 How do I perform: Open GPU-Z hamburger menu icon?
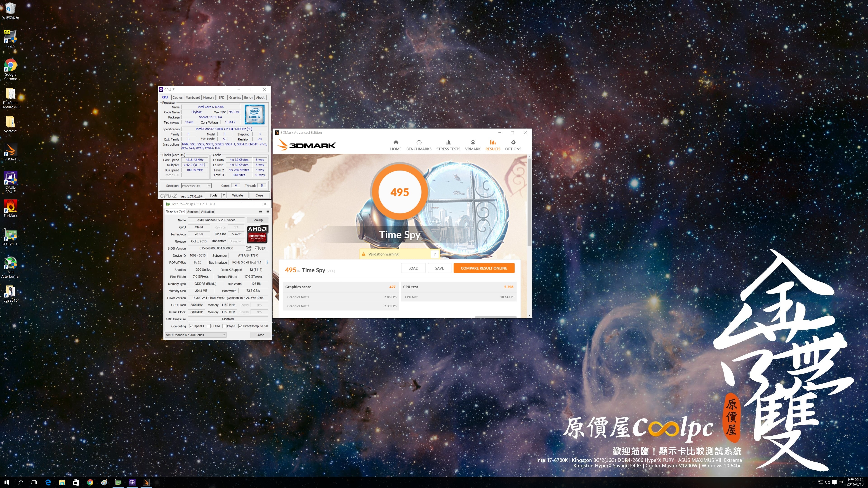[x=268, y=211]
